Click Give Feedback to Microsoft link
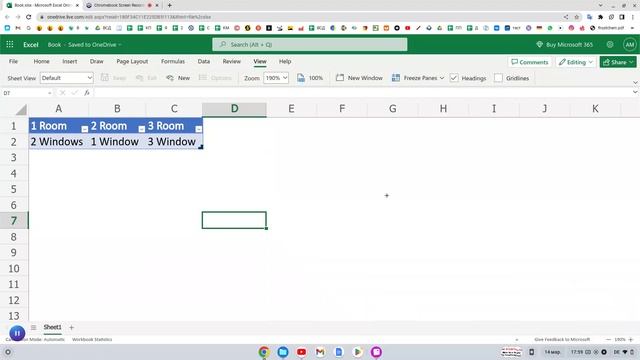Image resolution: width=640 pixels, height=360 pixels. (562, 339)
